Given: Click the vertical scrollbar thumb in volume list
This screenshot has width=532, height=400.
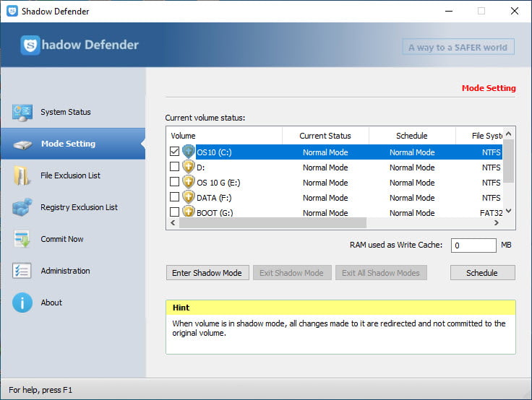Looking at the screenshot, I should [508, 161].
